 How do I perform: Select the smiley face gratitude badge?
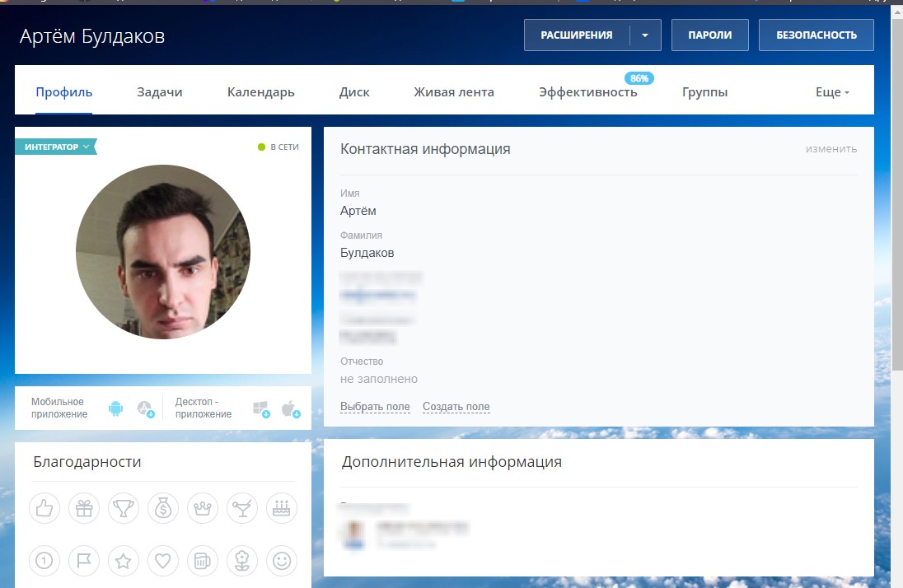point(282,560)
